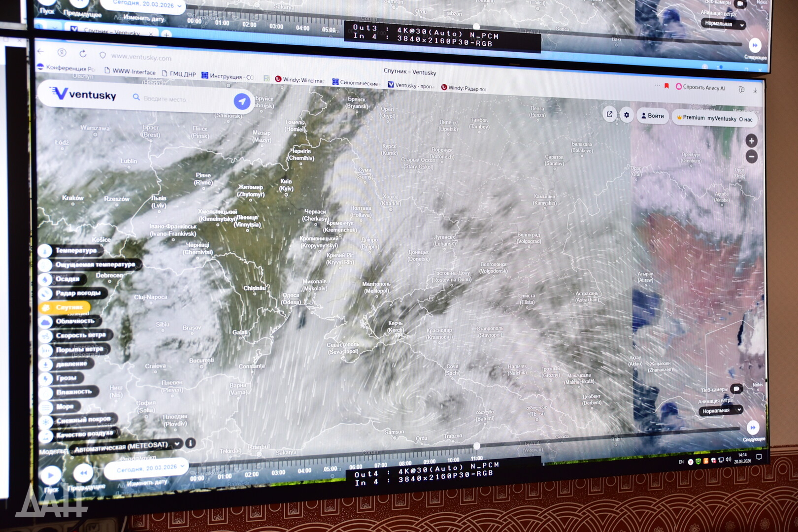798x532 pixels.
Task: Select the Радар погоды layer
Action: pyautogui.click(x=77, y=293)
